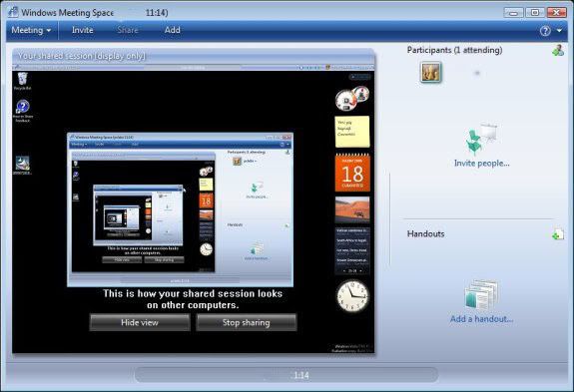
Task: Click the Recycle Bin icon in shared desktop
Action: 22,81
